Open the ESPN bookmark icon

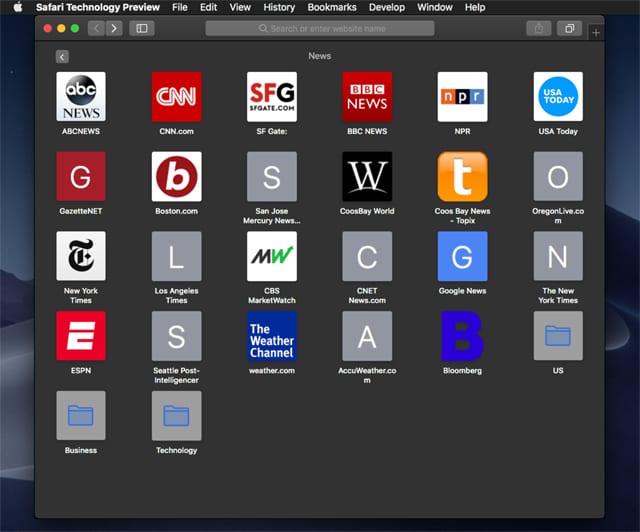pos(80,336)
